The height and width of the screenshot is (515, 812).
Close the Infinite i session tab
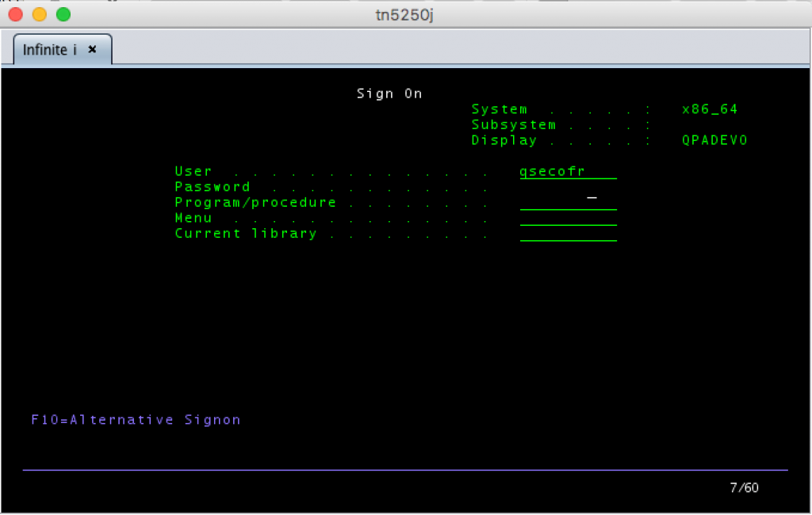tap(92, 49)
